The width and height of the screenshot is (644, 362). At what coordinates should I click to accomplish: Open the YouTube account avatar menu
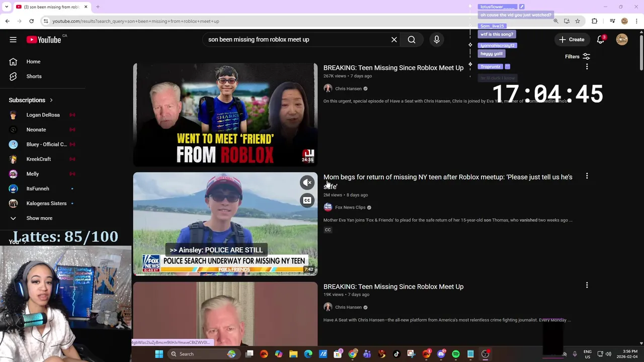pyautogui.click(x=622, y=39)
